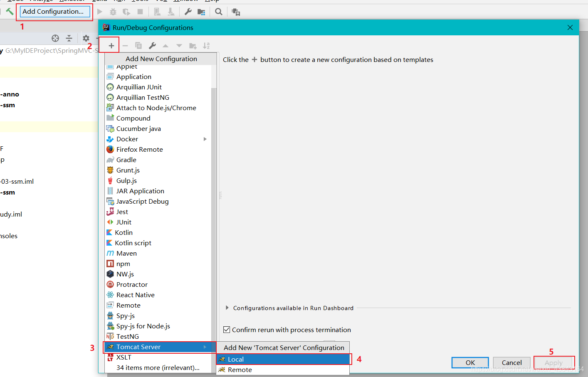
Task: Click the Sort Configurations alphabetically icon
Action: pos(206,46)
